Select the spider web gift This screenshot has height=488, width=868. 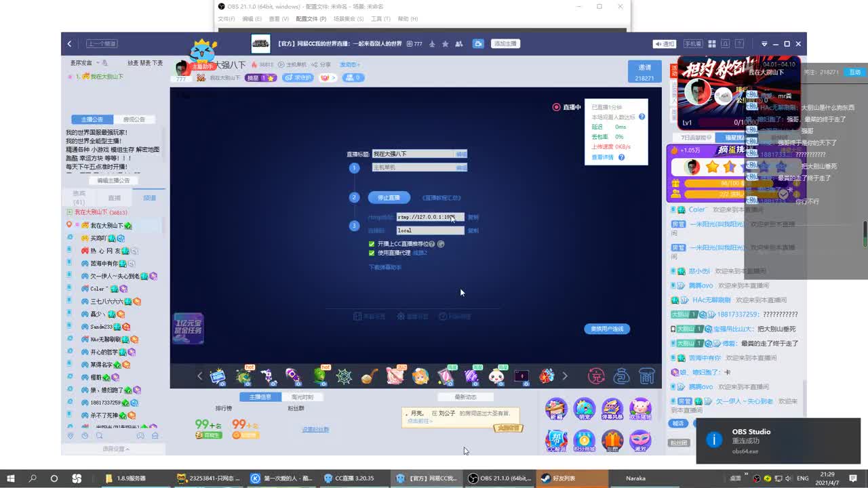tap(344, 375)
